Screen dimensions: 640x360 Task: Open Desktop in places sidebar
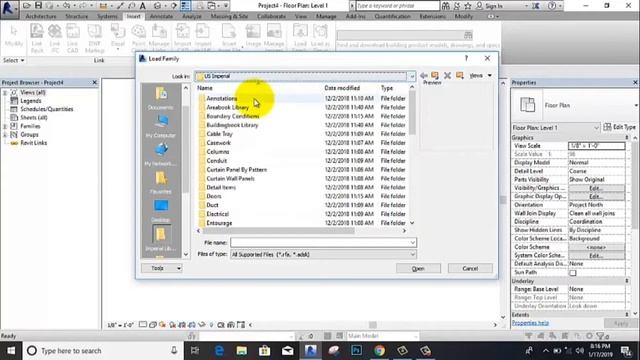pyautogui.click(x=161, y=211)
